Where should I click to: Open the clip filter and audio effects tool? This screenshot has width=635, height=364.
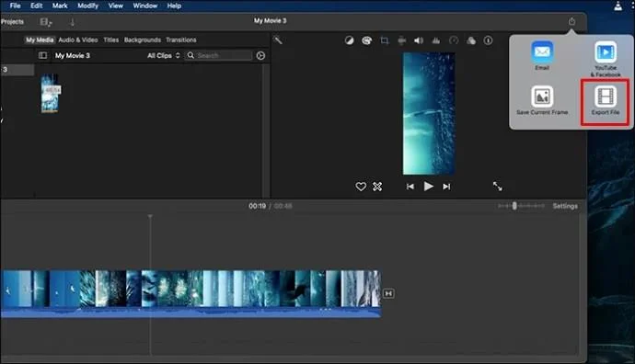click(x=471, y=40)
